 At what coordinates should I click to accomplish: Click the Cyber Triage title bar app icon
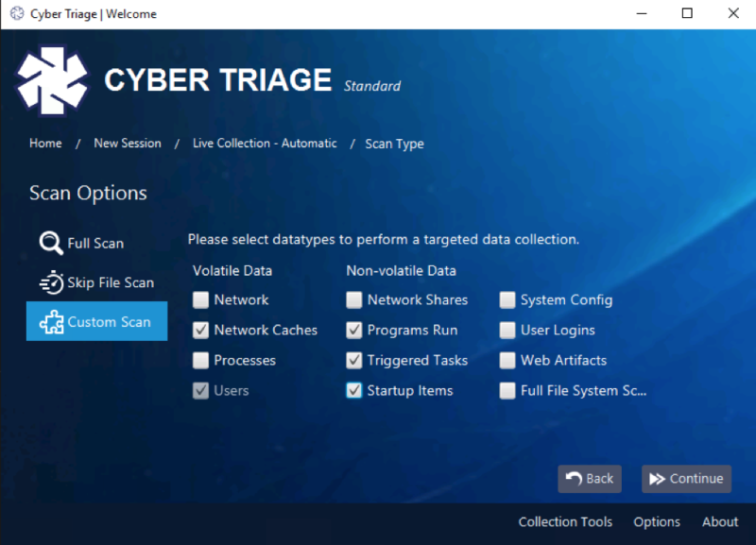pos(17,13)
